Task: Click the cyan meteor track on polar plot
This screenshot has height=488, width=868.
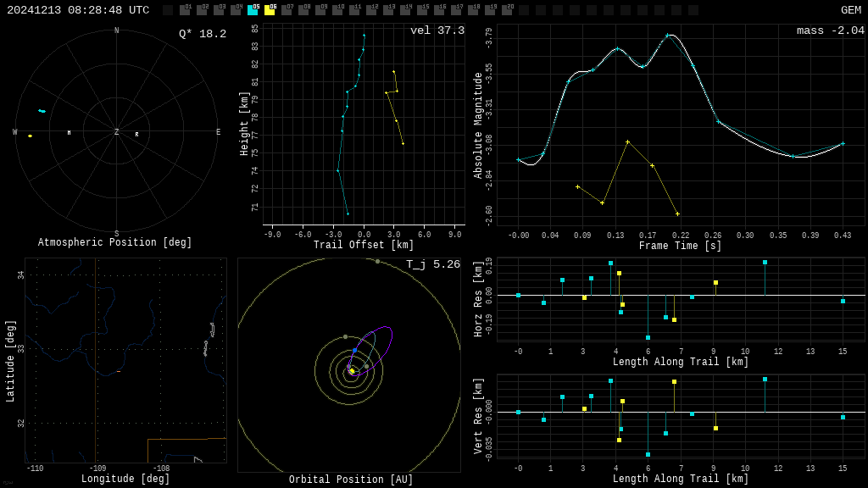Action: point(42,111)
